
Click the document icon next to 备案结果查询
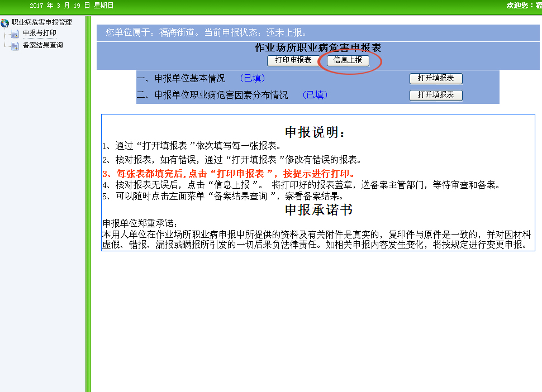pyautogui.click(x=15, y=46)
